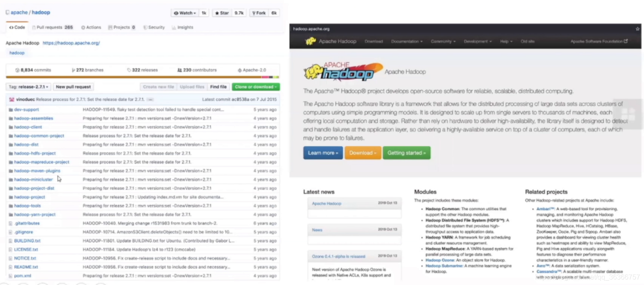Switch to the Pull requests tab

(52, 27)
